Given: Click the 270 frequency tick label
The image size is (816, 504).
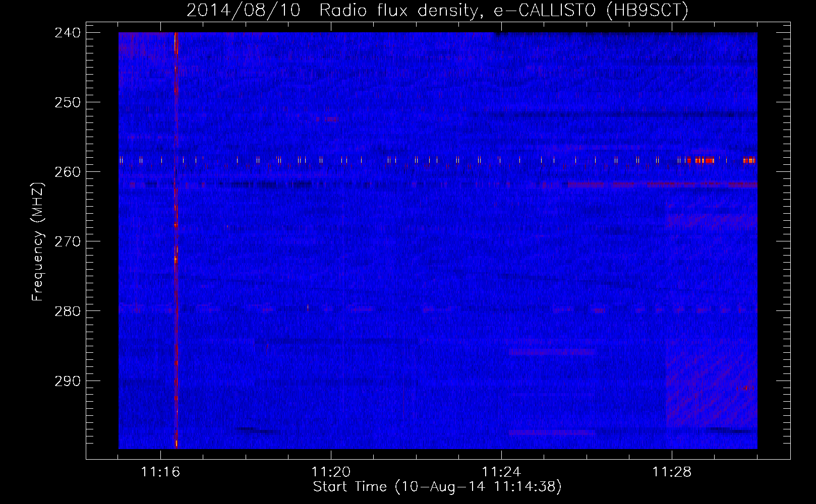Looking at the screenshot, I should (x=68, y=241).
